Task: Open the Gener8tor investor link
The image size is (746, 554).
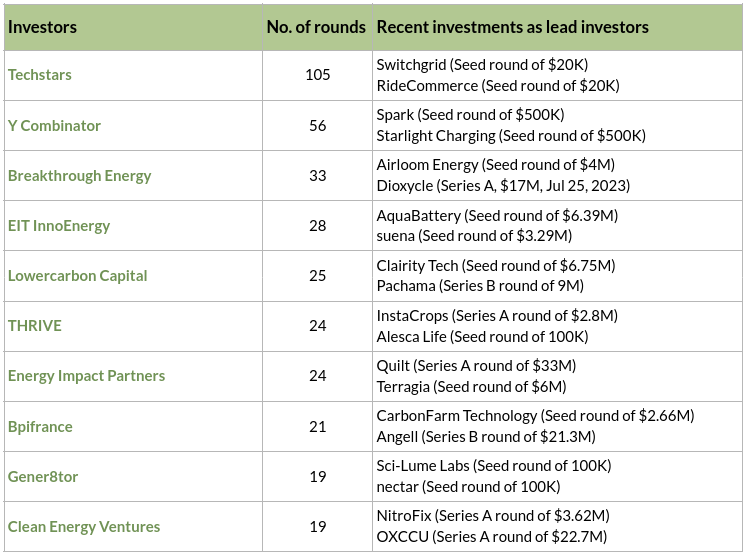Action: 43,477
